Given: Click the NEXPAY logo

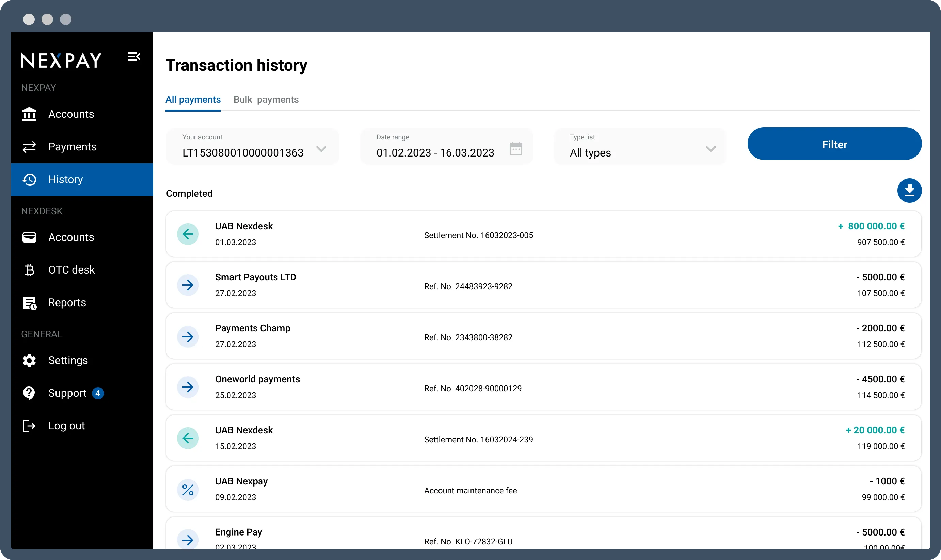Looking at the screenshot, I should coord(61,60).
